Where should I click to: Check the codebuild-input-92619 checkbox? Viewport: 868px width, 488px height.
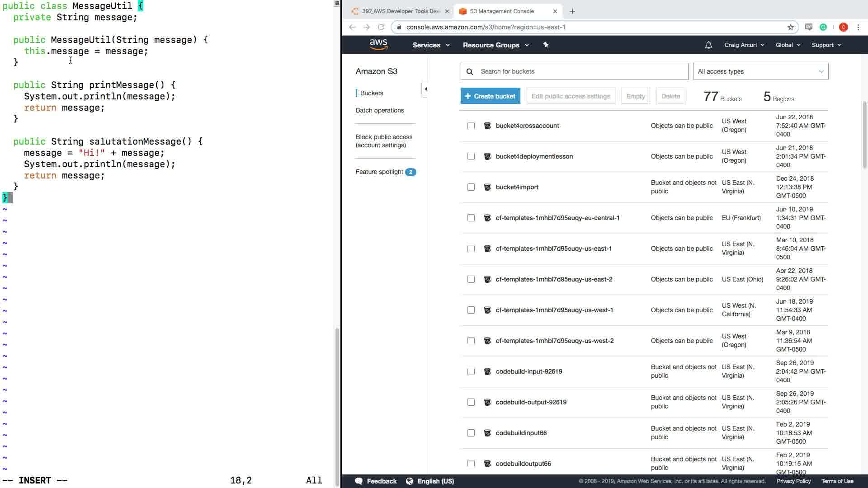(x=471, y=371)
